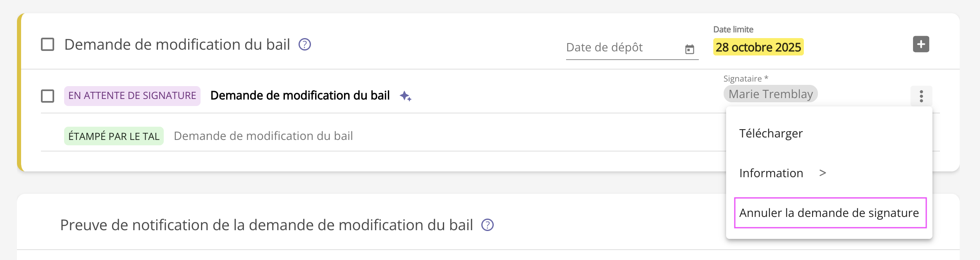This screenshot has height=260, width=980.
Task: Click the EN ATTENTE DE SIGNATURE status badge
Action: coord(132,96)
